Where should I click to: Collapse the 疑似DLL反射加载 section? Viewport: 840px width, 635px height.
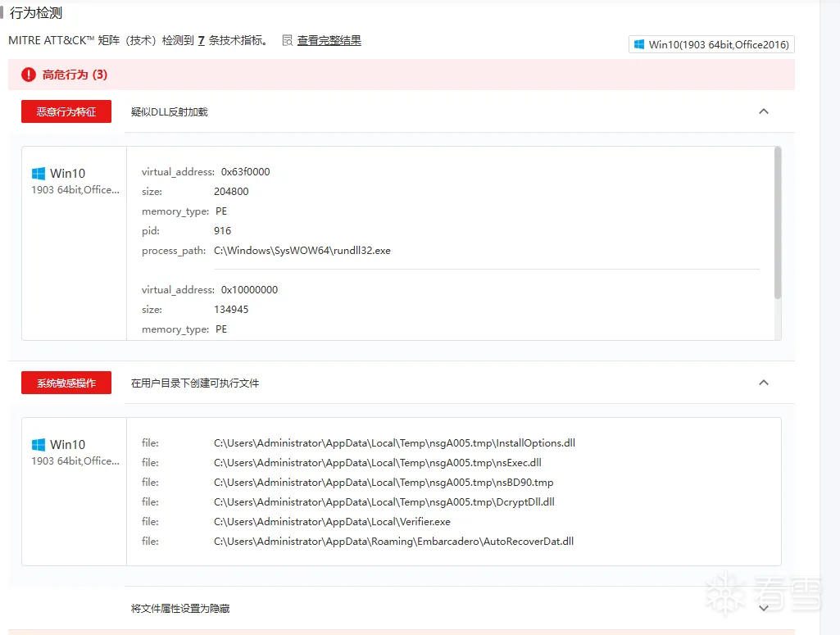tap(764, 111)
